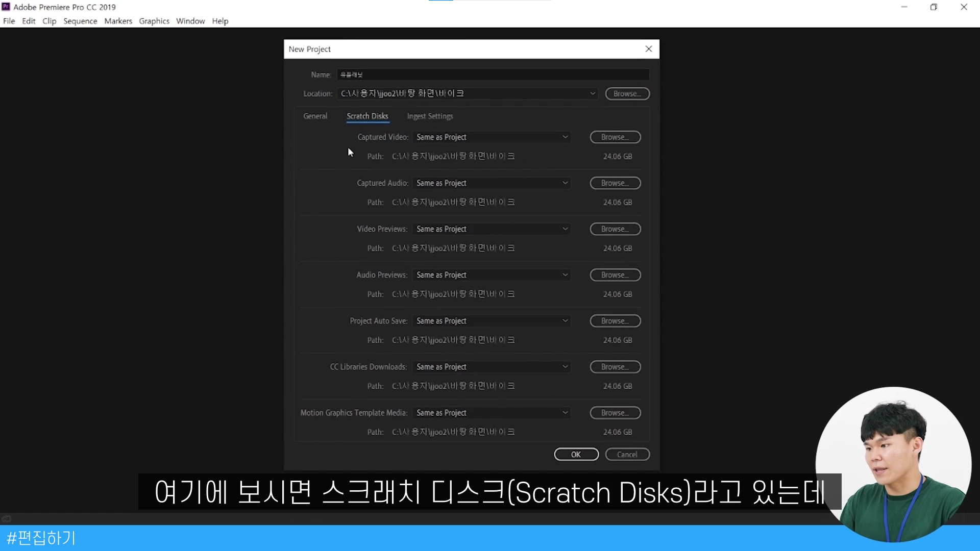Cancel the New Project dialog
This screenshot has height=551, width=980.
pyautogui.click(x=627, y=455)
